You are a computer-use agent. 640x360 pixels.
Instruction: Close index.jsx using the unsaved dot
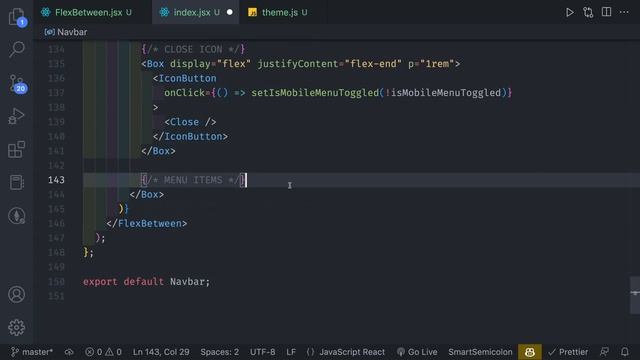point(230,12)
